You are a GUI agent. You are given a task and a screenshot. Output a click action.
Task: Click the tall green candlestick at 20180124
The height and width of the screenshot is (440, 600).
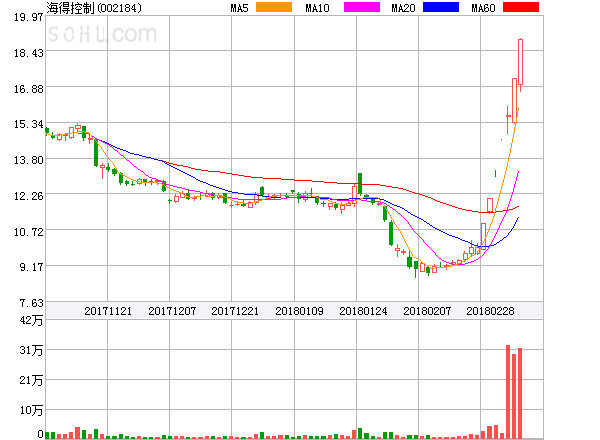click(x=360, y=184)
